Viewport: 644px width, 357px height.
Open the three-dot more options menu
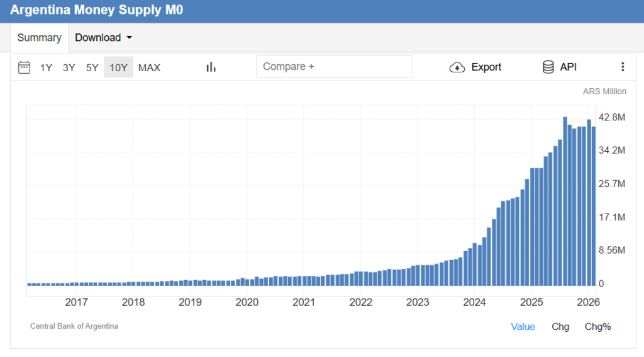(623, 67)
